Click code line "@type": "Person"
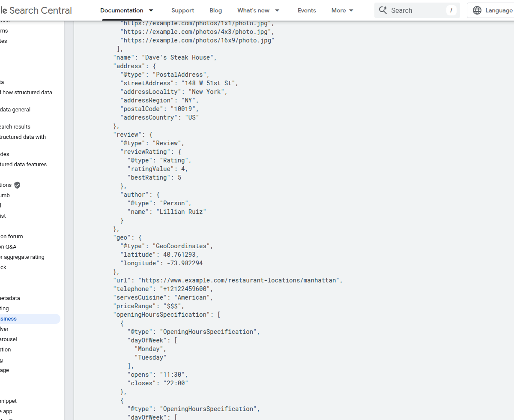The height and width of the screenshot is (420, 514). [x=159, y=203]
